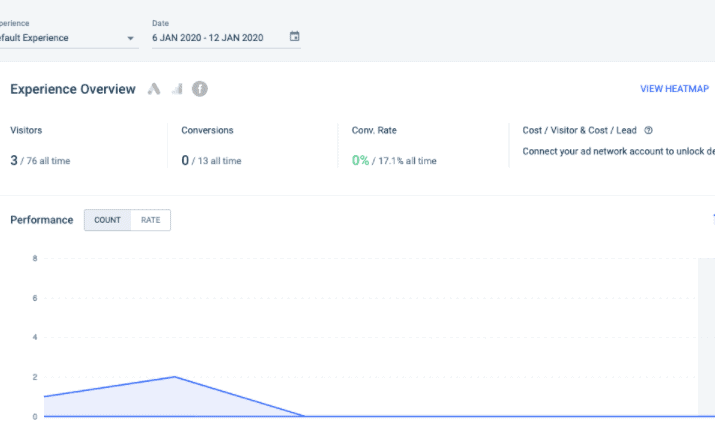Open the Cost / Lead help icon

pyautogui.click(x=649, y=130)
